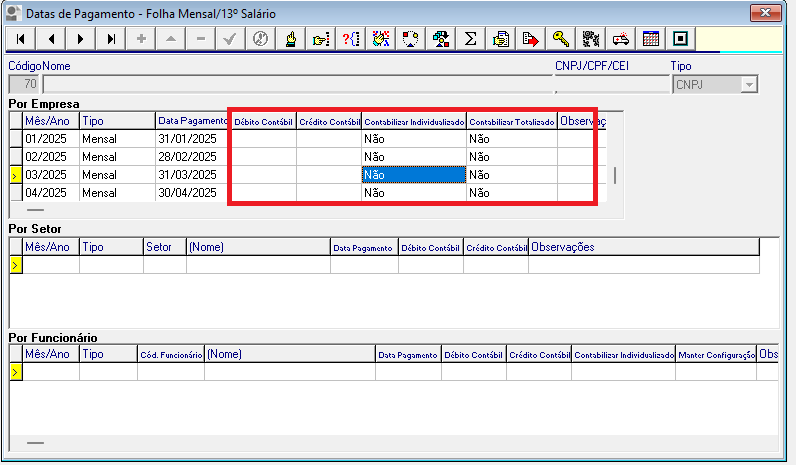Click Observações header in Por Setor grid
Image resolution: width=796 pixels, height=465 pixels.
[x=644, y=247]
